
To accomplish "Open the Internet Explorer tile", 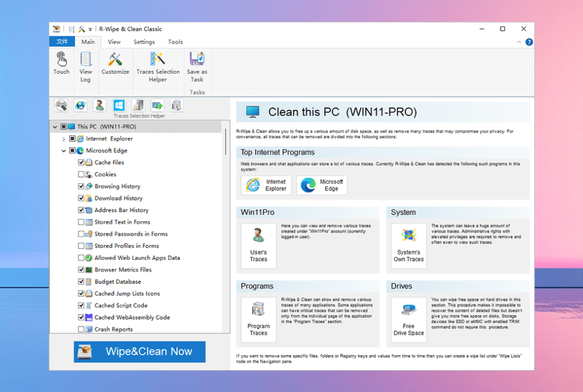I will (x=266, y=185).
